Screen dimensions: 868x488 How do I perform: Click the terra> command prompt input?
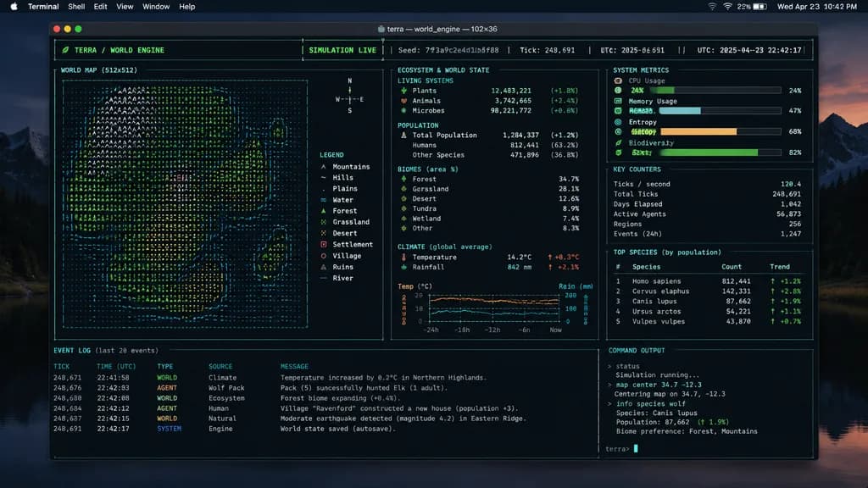(x=621, y=449)
